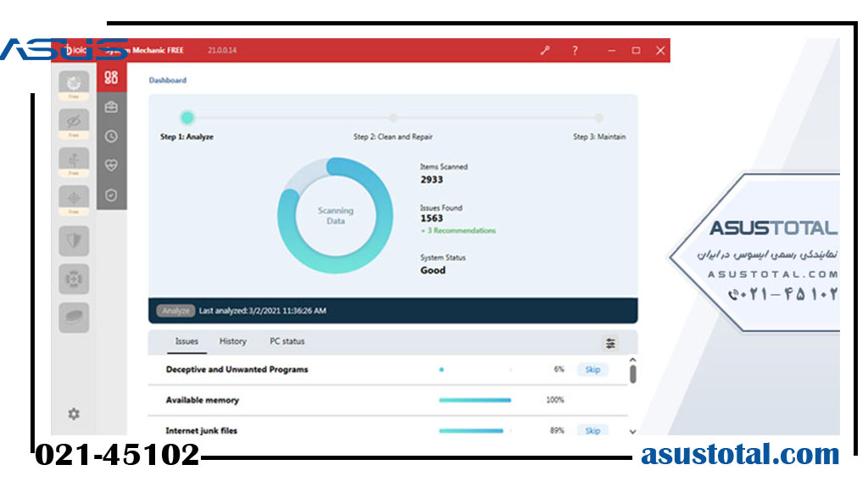Switch to the PC status tab
The height and width of the screenshot is (487, 868).
coord(287,341)
